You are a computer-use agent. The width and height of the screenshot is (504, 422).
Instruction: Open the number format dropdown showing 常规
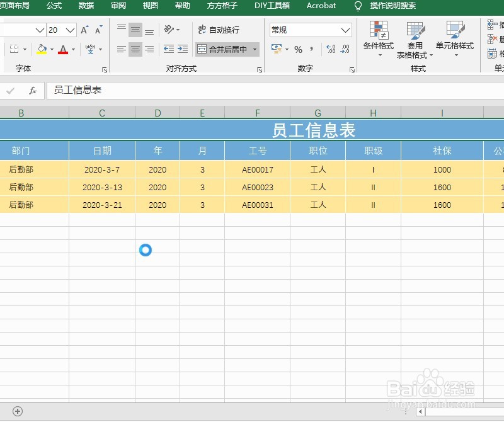[346, 30]
